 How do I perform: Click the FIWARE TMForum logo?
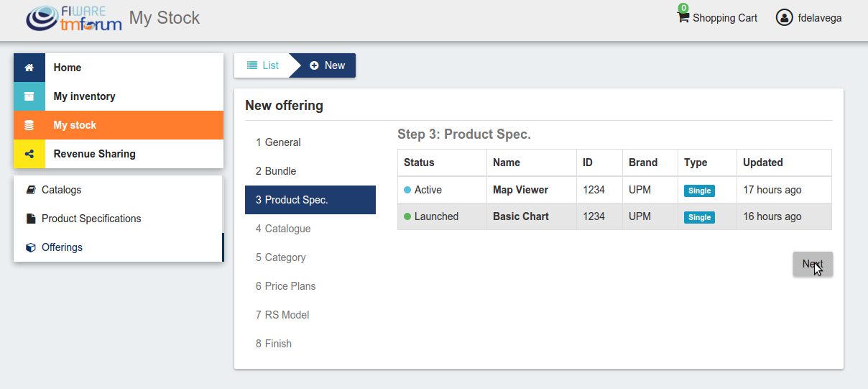click(74, 19)
